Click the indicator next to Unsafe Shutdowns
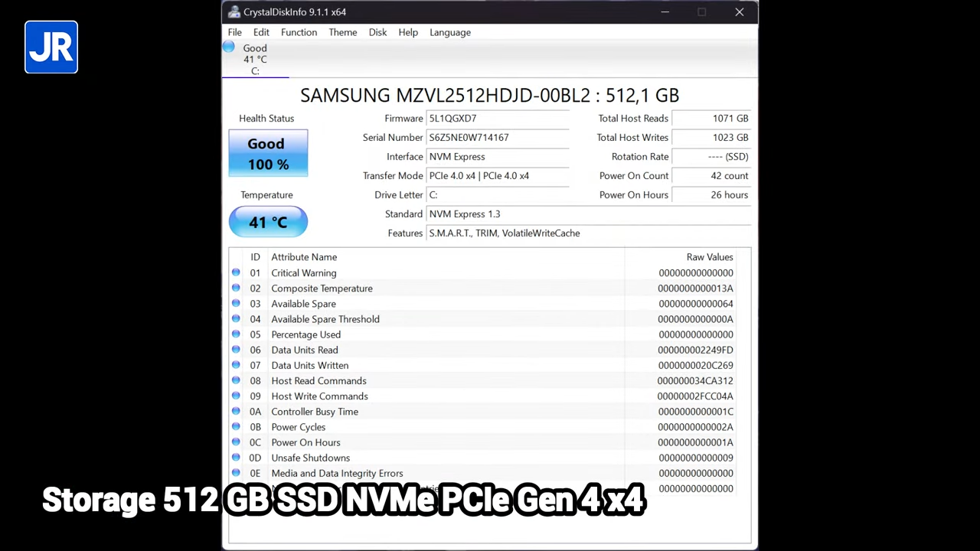 click(x=236, y=458)
